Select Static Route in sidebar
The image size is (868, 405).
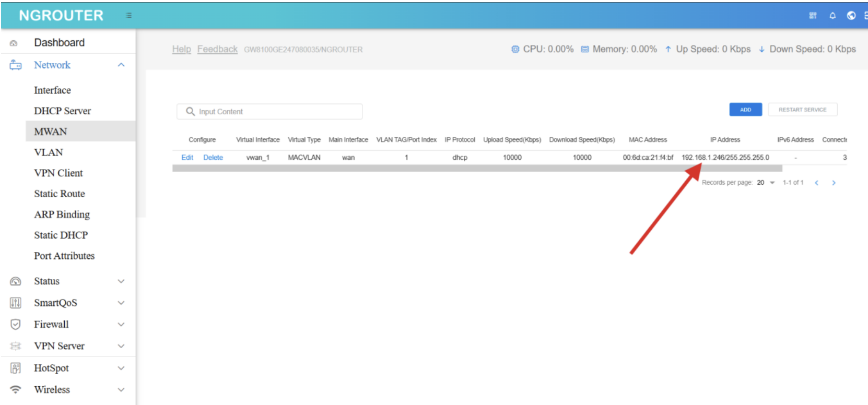point(59,194)
